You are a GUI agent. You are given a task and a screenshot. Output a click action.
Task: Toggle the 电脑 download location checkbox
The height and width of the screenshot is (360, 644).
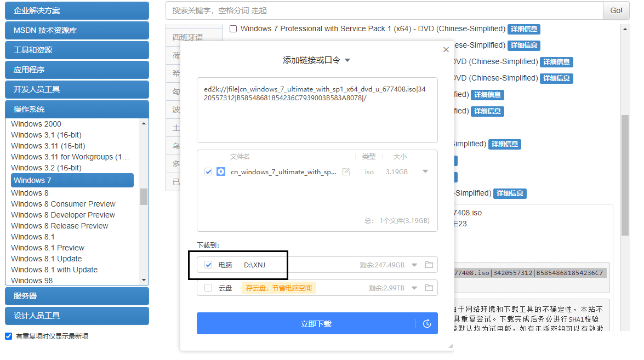tap(208, 265)
